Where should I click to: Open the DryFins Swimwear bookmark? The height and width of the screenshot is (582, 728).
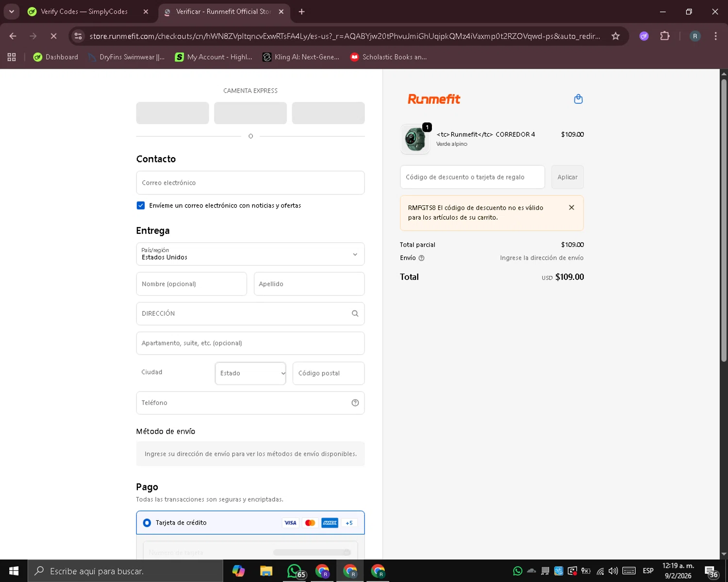point(127,57)
